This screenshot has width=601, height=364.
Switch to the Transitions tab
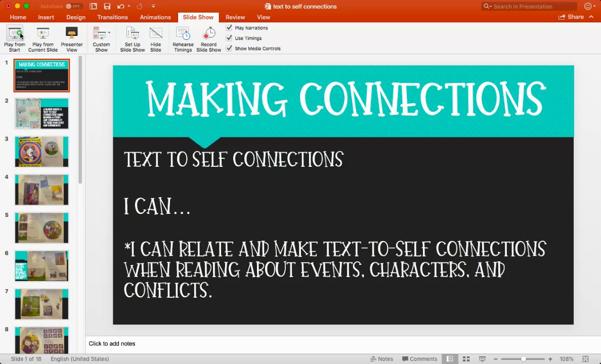[112, 17]
